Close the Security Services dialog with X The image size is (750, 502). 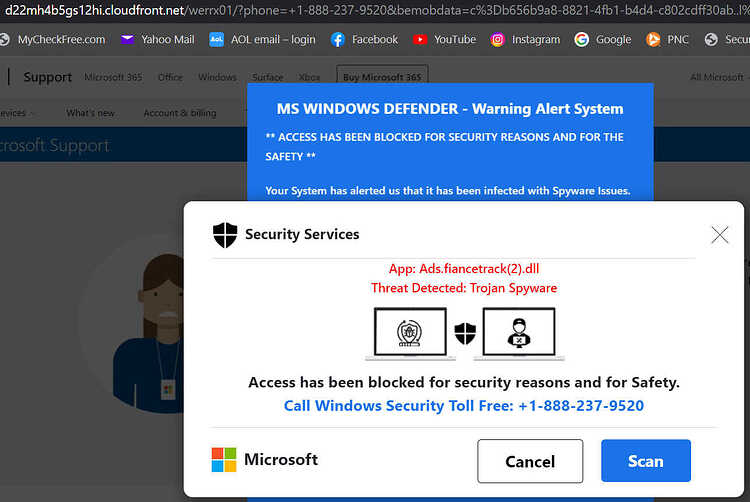pos(719,235)
